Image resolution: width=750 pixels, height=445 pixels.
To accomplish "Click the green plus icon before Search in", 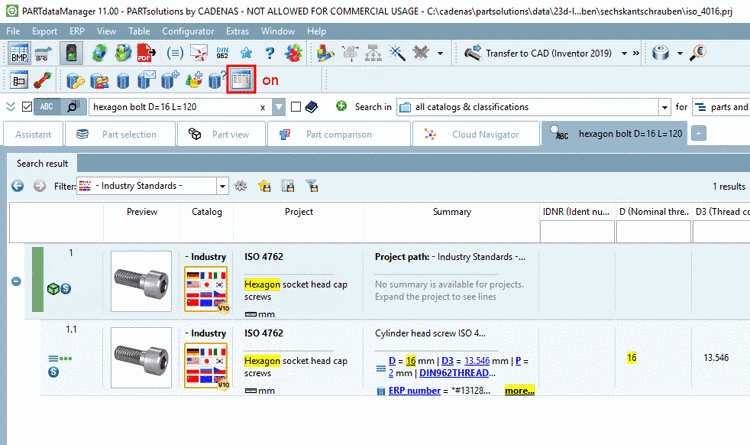I will click(x=341, y=106).
